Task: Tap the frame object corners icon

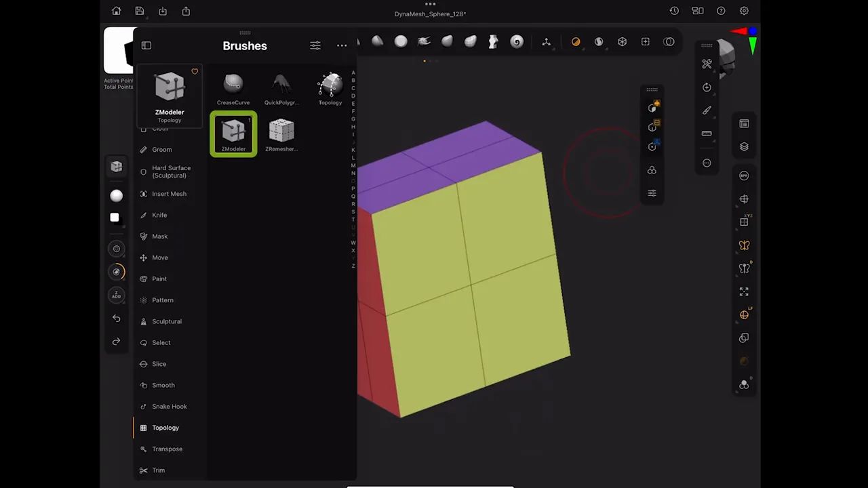Action: 744,291
